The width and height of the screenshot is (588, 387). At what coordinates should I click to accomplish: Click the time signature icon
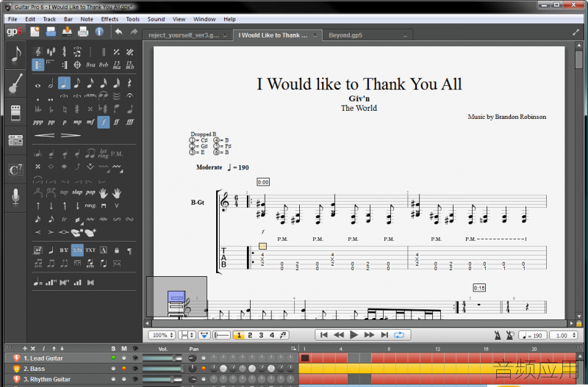64,51
